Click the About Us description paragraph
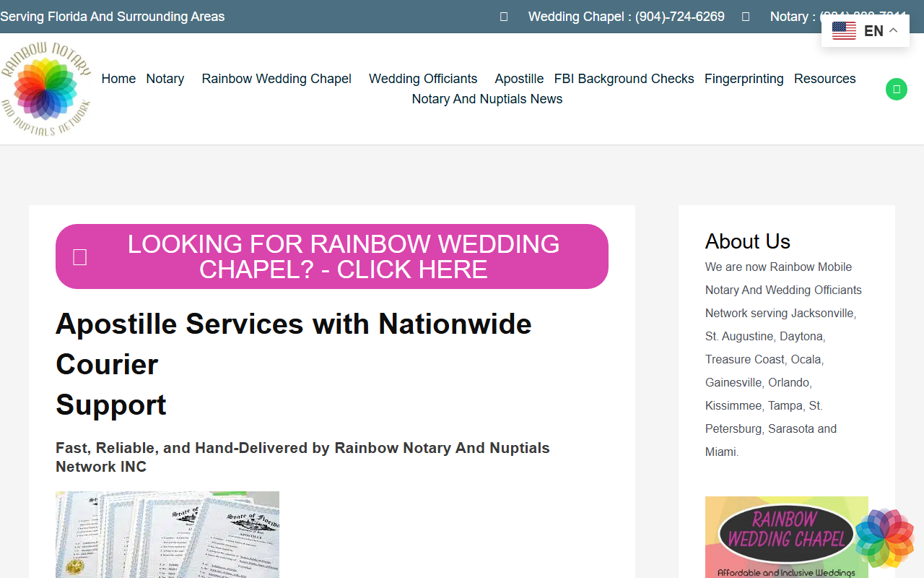 (x=784, y=359)
